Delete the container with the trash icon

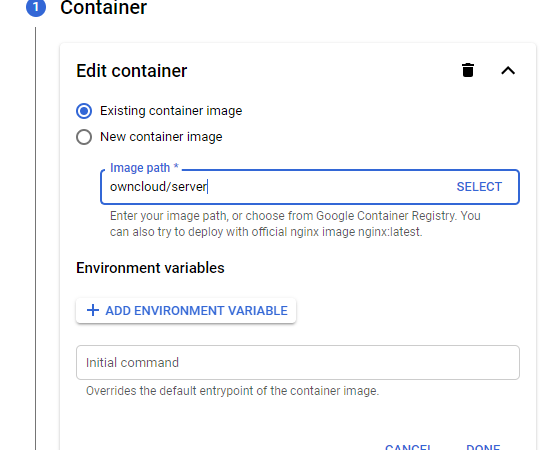coord(468,70)
